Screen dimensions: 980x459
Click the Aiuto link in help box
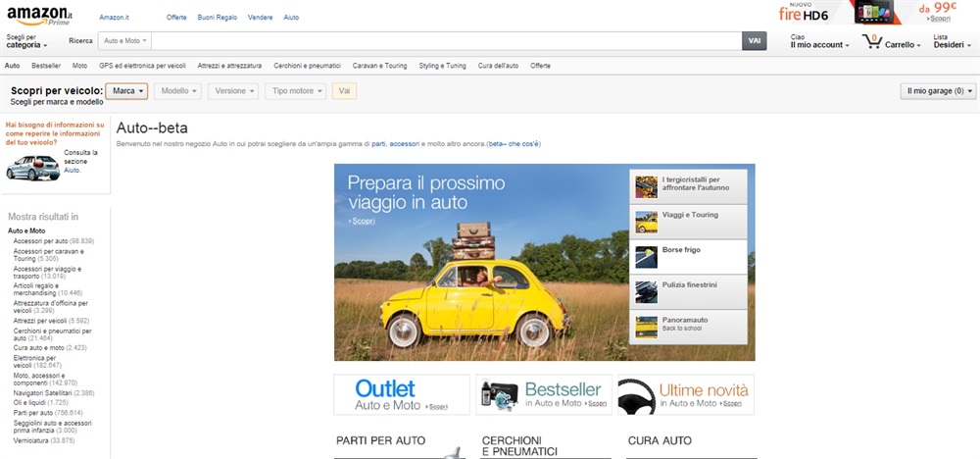tap(72, 170)
